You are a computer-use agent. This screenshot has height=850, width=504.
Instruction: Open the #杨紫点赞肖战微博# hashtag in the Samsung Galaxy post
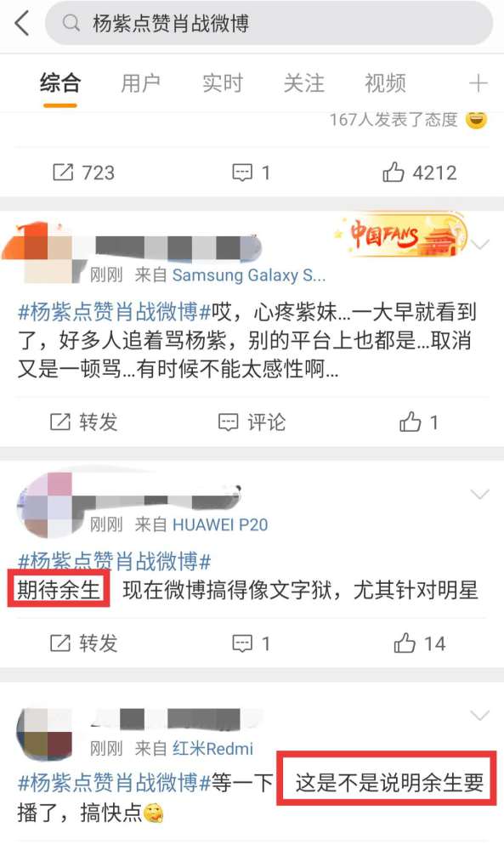click(x=115, y=312)
